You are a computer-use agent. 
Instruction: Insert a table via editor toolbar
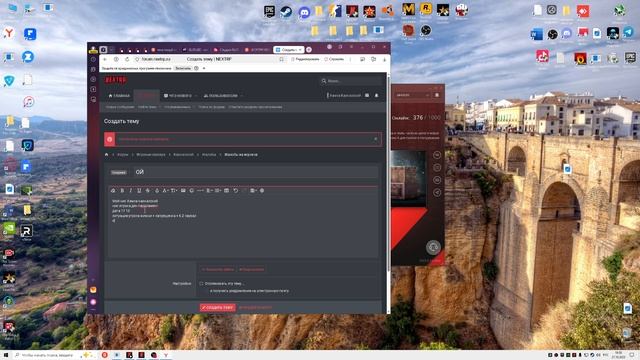pos(227,191)
